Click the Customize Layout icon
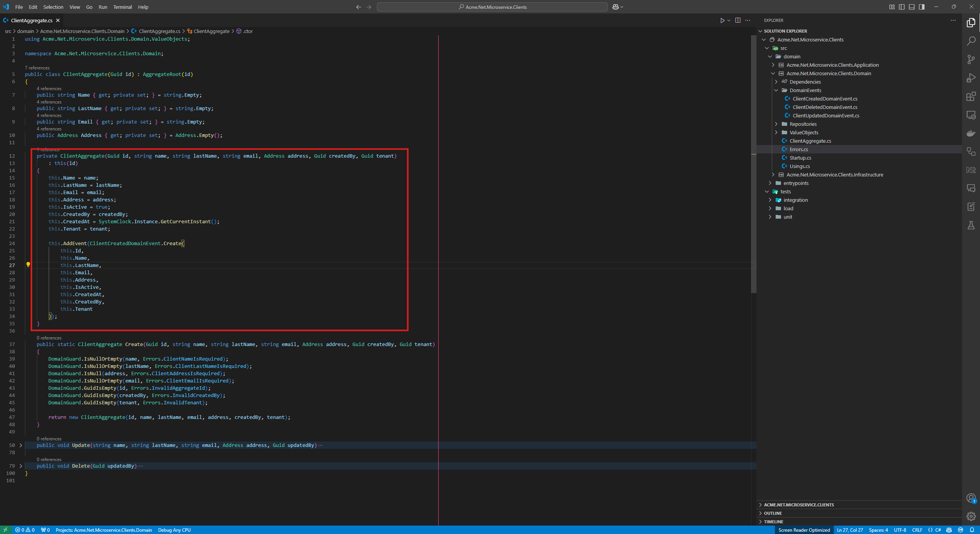The width and height of the screenshot is (980, 534). point(892,7)
